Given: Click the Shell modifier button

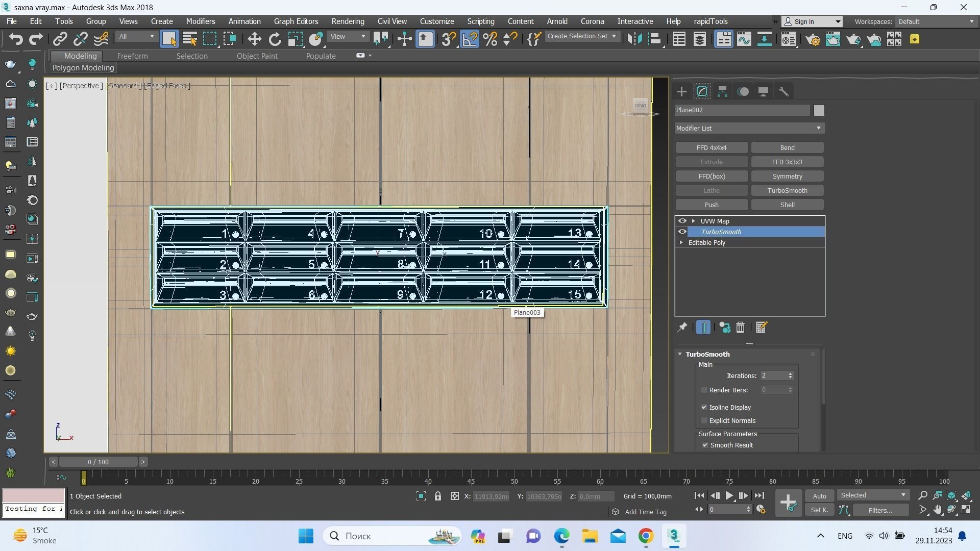Looking at the screenshot, I should coord(787,205).
